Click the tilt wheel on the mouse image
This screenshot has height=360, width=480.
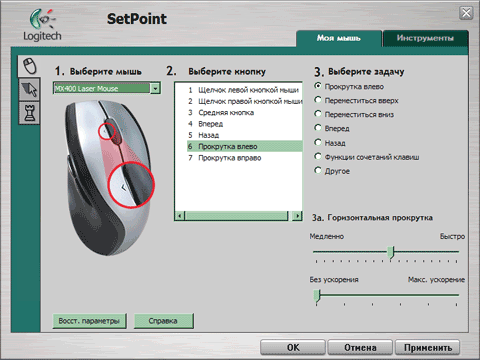[114, 131]
